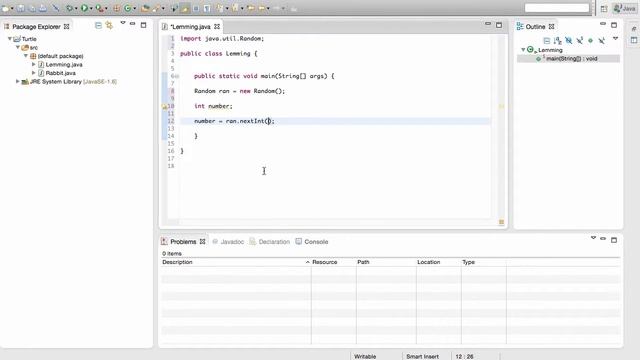Open the Run configurations dropdown arrow

(91, 8)
